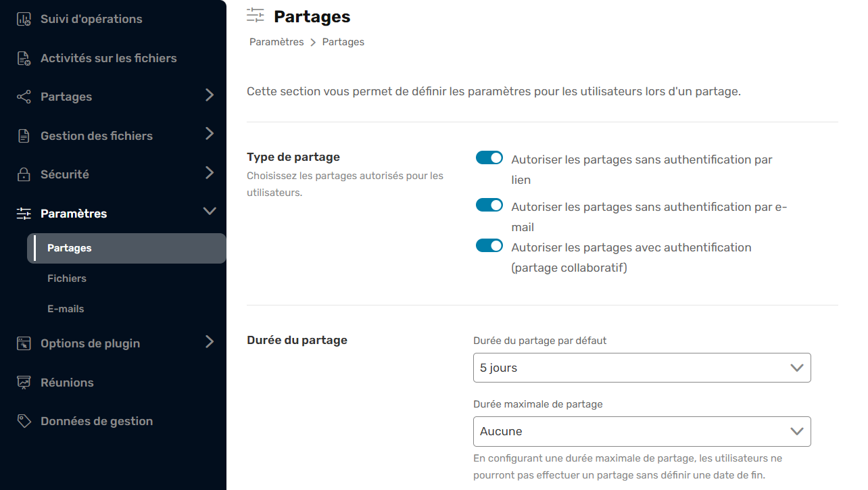The height and width of the screenshot is (490, 868).
Task: Click the Activités sur les fichiers document icon
Action: pyautogui.click(x=24, y=58)
